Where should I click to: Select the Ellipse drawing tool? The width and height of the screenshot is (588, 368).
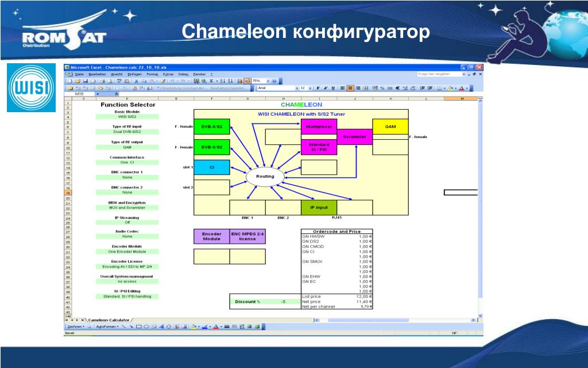click(146, 327)
